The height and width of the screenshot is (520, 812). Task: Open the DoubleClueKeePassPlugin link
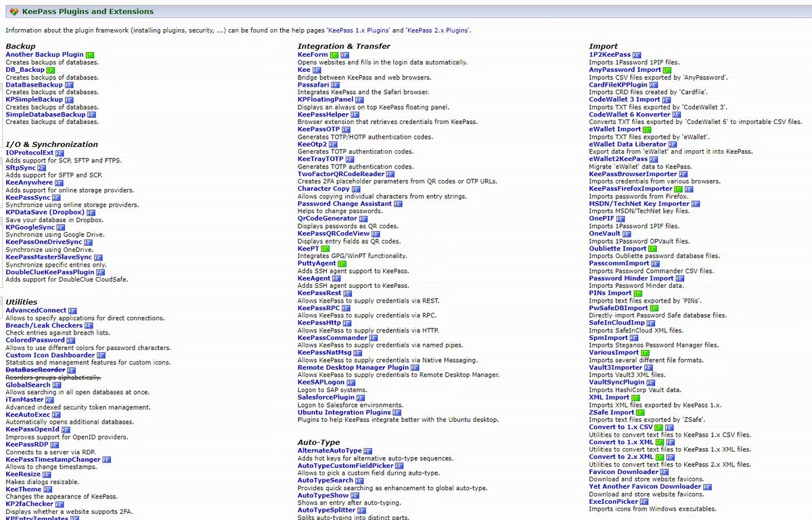tap(50, 272)
